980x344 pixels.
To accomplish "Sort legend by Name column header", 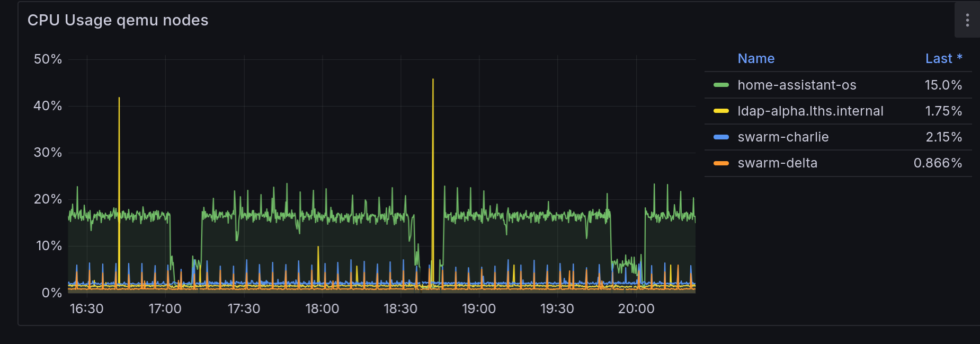I will (x=755, y=58).
